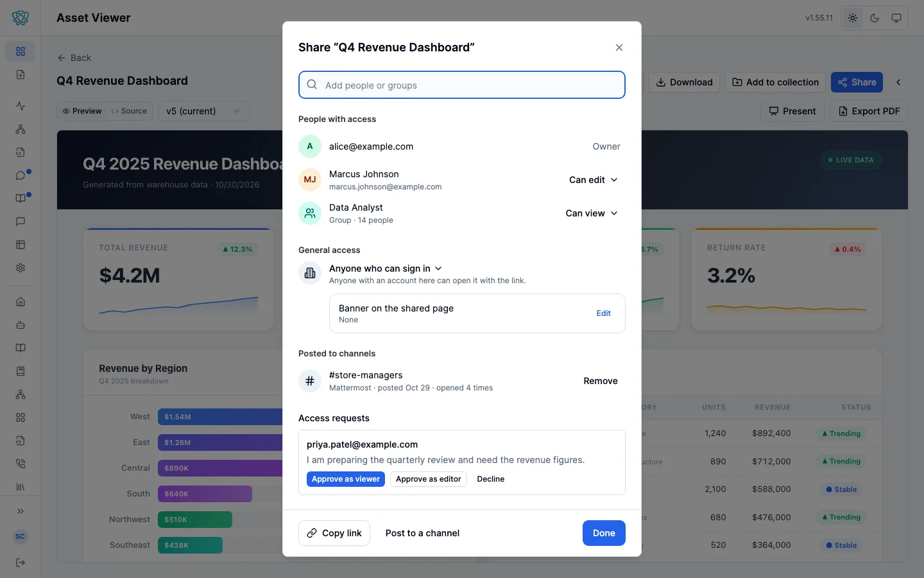924x578 pixels.
Task: Click the log out icon in sidebar
Action: point(21,563)
